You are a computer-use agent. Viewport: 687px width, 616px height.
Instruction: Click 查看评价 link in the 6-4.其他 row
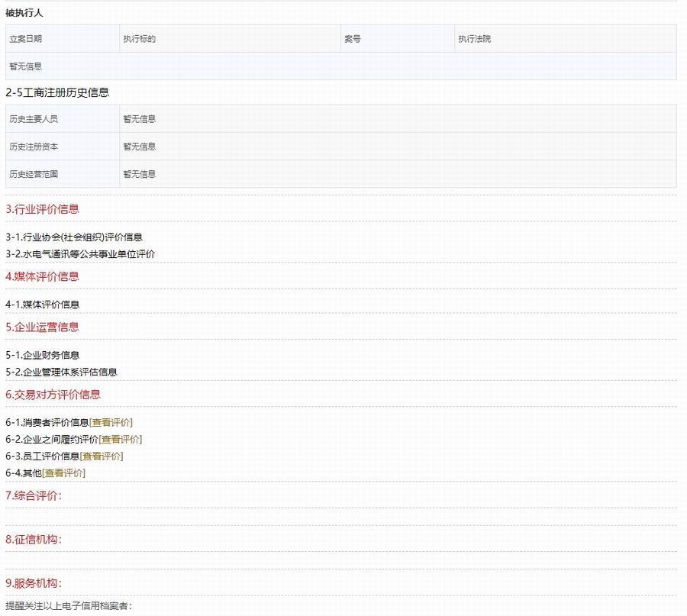coord(65,472)
